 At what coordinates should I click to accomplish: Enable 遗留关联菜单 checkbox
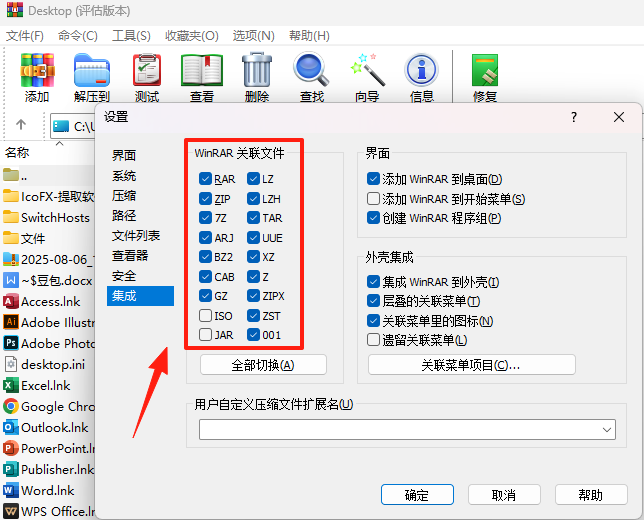tap(373, 340)
